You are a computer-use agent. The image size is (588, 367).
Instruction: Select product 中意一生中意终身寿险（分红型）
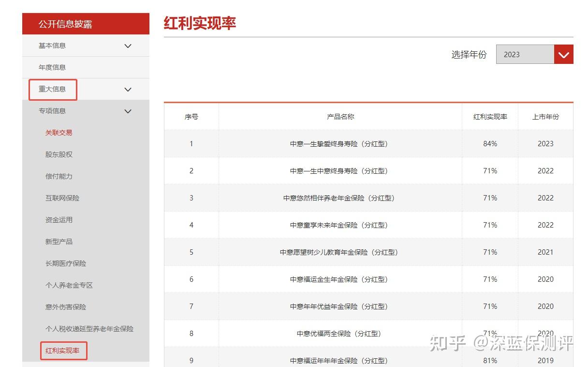point(340,171)
